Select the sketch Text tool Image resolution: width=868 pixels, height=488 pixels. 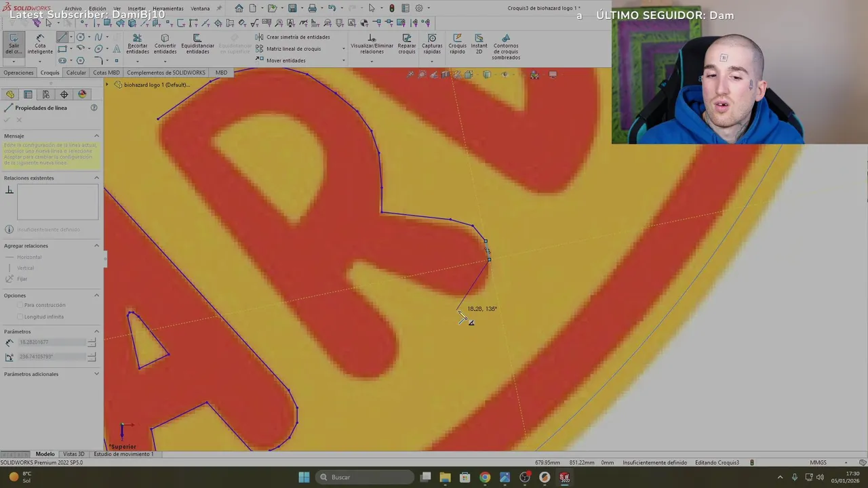click(x=117, y=49)
